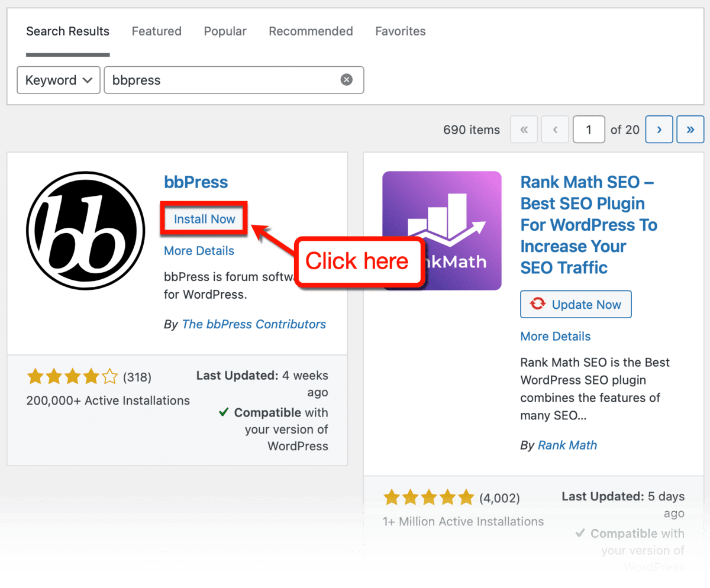Switch to the Featured plugins tab
The image size is (710, 588).
(156, 31)
